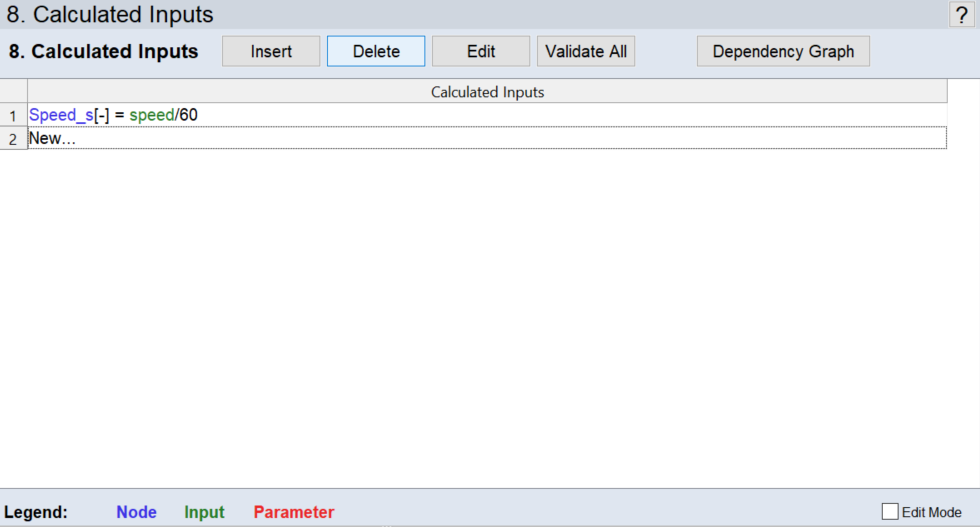Select row number 2 header

point(13,139)
